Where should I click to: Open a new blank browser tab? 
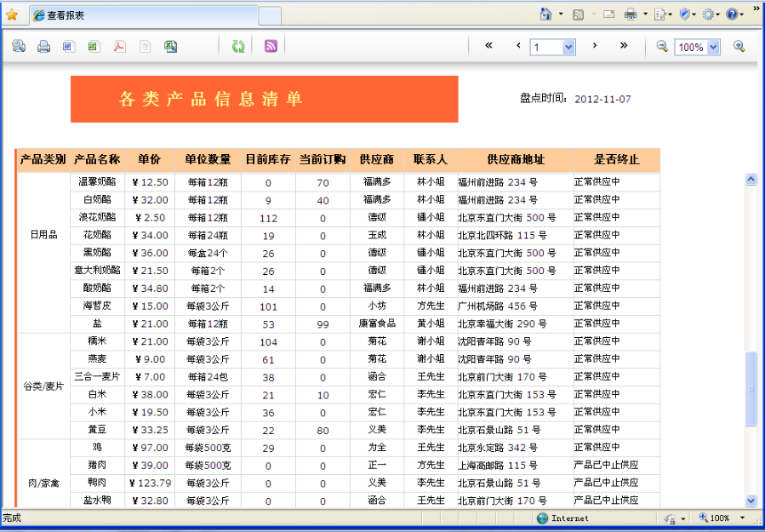[269, 15]
